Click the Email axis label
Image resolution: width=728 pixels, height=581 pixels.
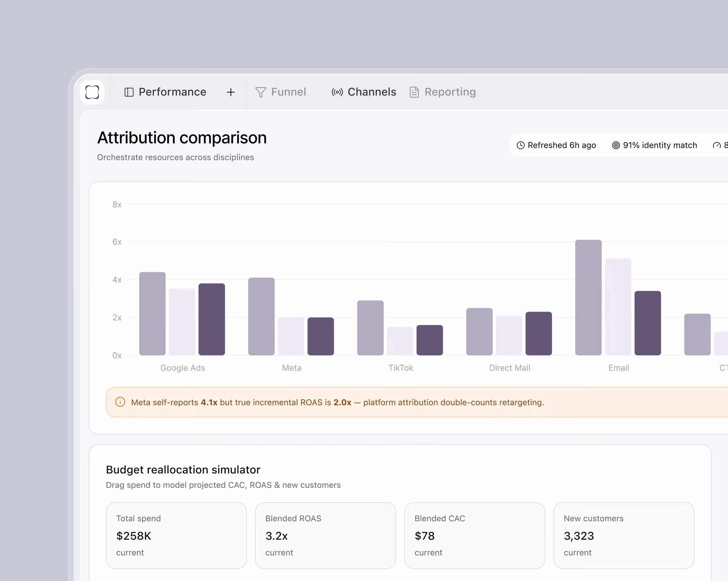(618, 368)
